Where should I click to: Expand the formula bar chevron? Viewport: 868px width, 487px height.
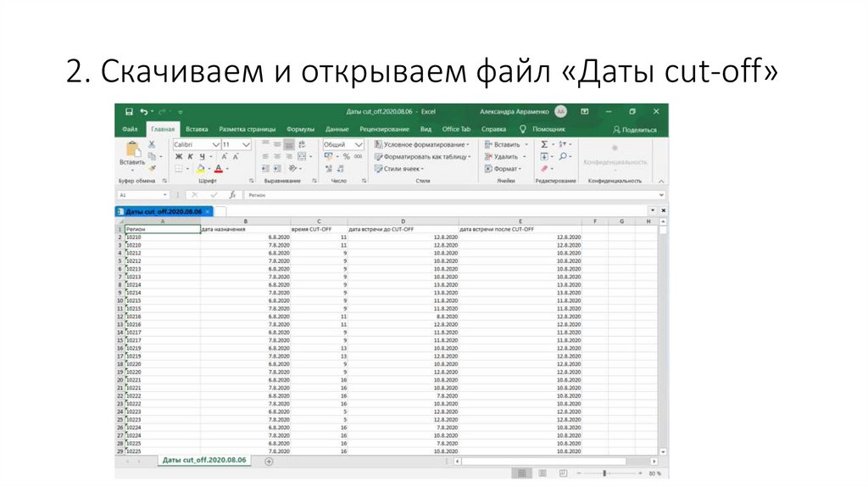pyautogui.click(x=661, y=195)
